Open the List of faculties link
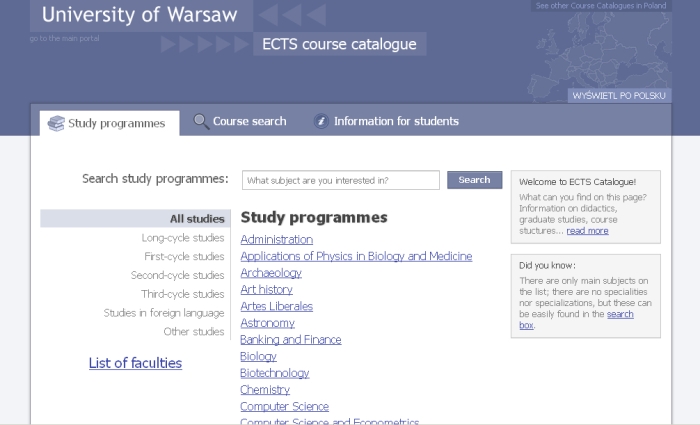Screen dimensions: 700x425 [x=135, y=363]
